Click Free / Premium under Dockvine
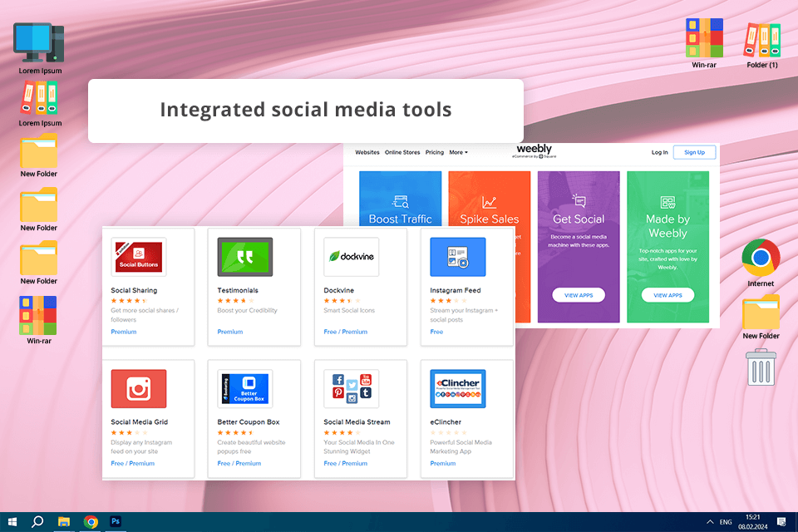Screen dimensions: 798x532 pos(346,332)
